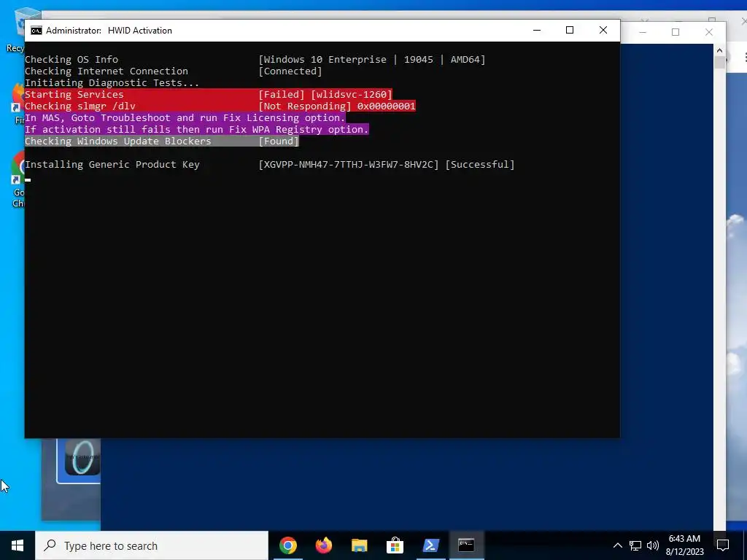This screenshot has height=560, width=747.
Task: Click 'In MAS, Goto Troubleshoot' message line
Action: 185,117
